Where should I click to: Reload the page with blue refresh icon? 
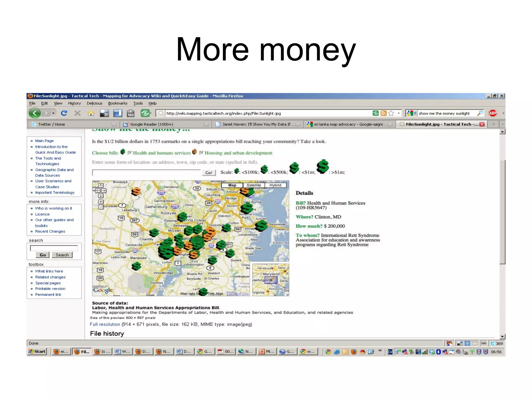(64, 113)
